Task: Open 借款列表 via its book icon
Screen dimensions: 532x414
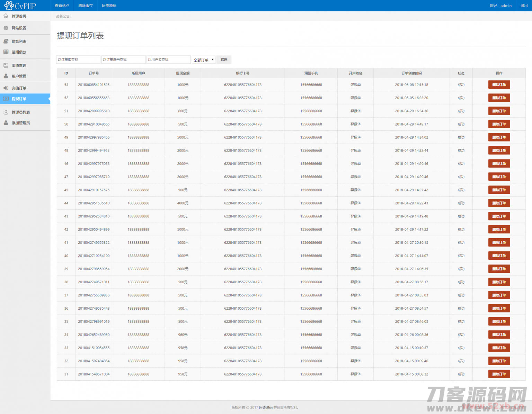Action: pos(6,41)
